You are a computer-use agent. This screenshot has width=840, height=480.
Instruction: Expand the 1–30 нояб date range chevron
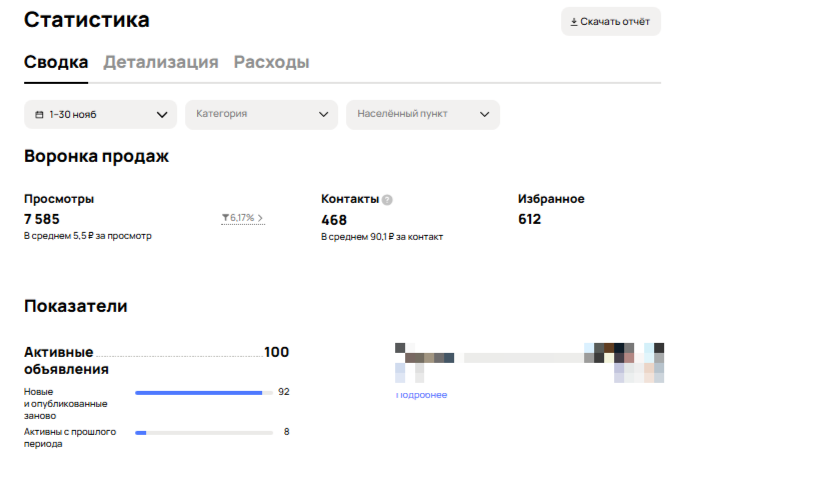pyautogui.click(x=162, y=115)
